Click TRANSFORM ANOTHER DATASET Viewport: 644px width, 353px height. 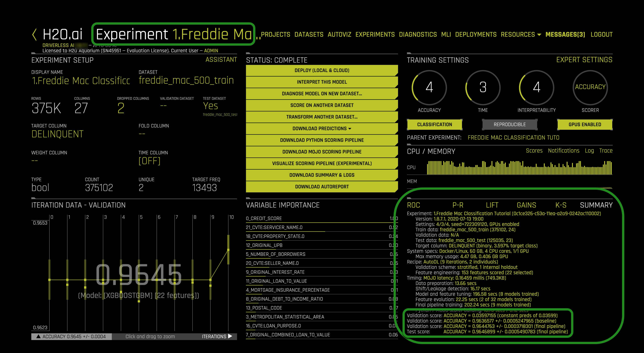(322, 117)
